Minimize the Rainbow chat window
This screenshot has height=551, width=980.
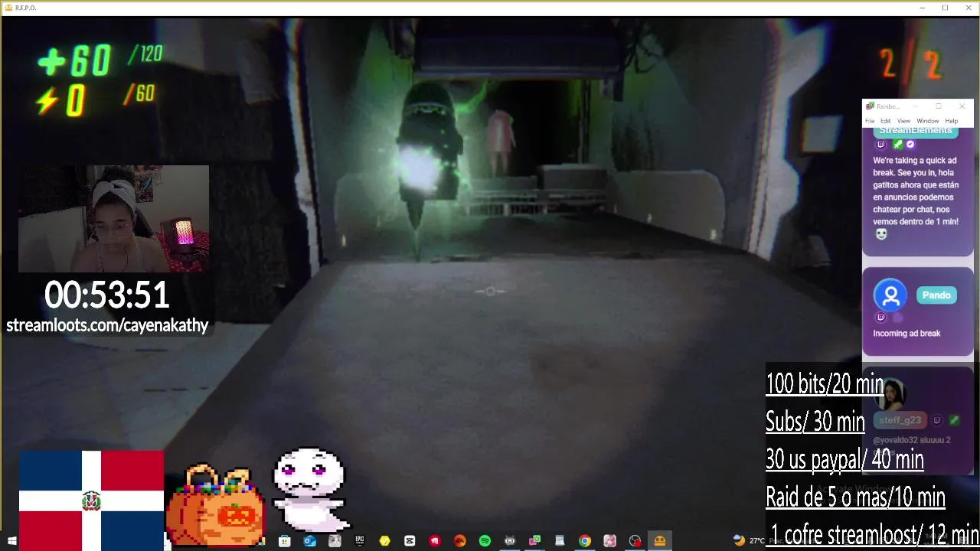(x=916, y=106)
